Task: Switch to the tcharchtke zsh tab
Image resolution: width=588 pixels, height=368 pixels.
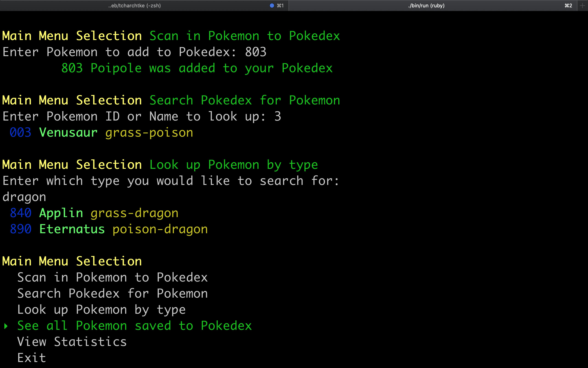Action: coord(144,5)
